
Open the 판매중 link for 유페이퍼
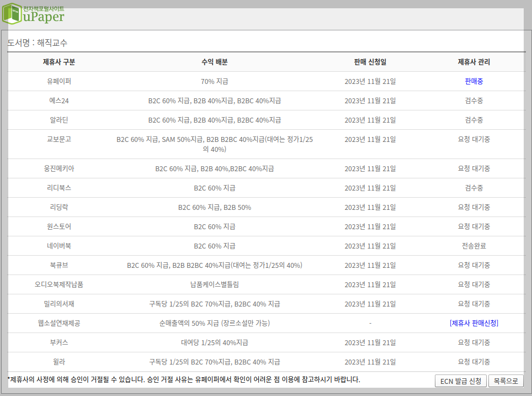tap(474, 81)
